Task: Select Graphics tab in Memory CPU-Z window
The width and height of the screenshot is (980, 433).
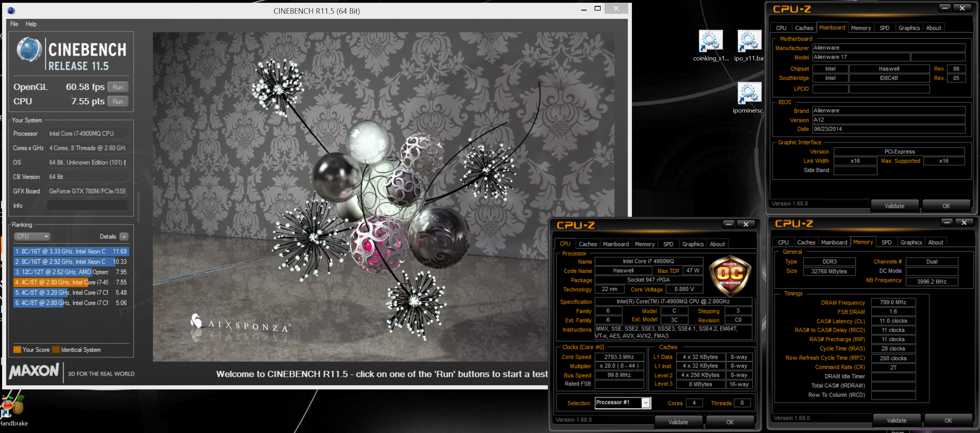Action: tap(911, 243)
